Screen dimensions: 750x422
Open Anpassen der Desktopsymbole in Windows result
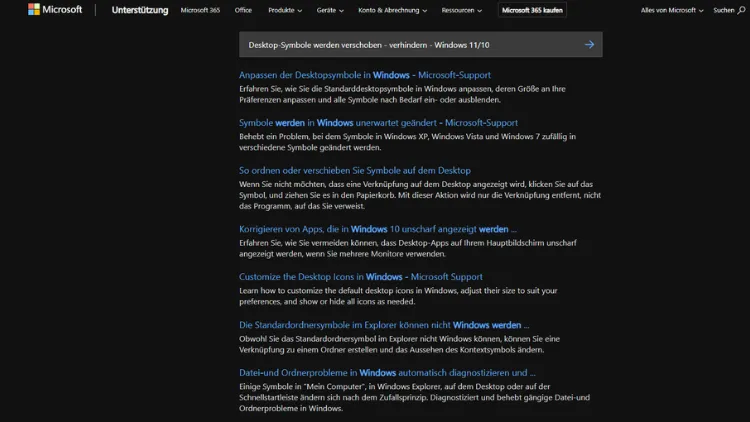(x=364, y=75)
